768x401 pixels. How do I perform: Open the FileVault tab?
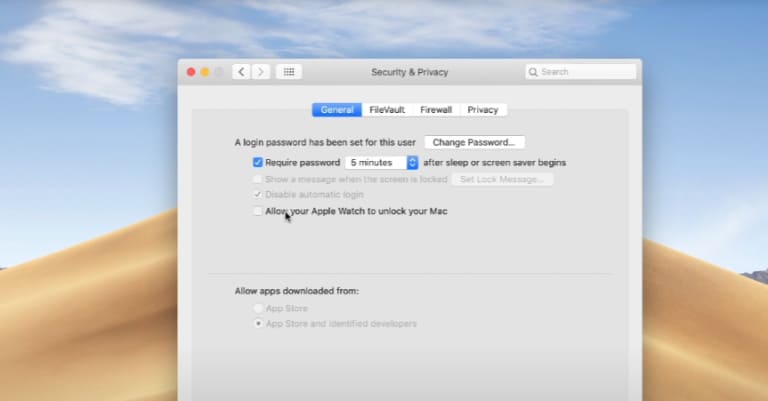387,110
